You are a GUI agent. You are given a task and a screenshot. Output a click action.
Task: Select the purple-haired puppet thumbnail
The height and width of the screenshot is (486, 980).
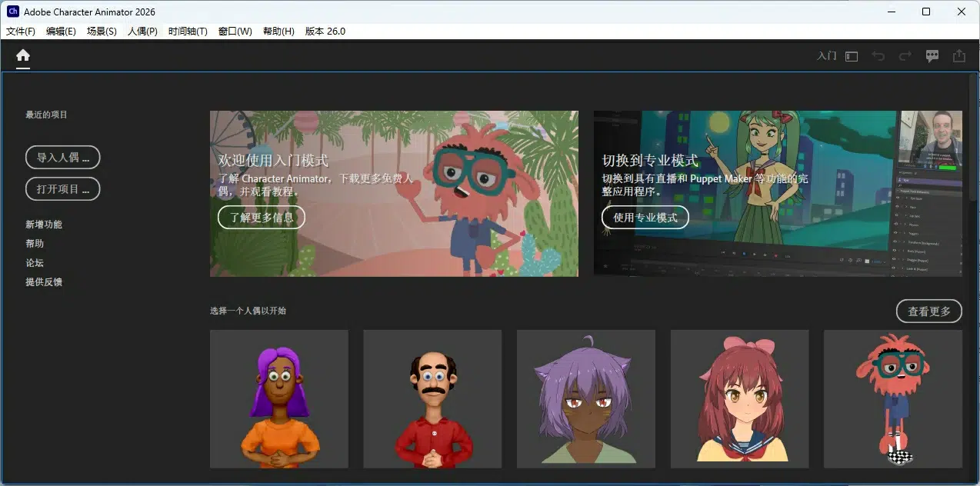point(278,398)
